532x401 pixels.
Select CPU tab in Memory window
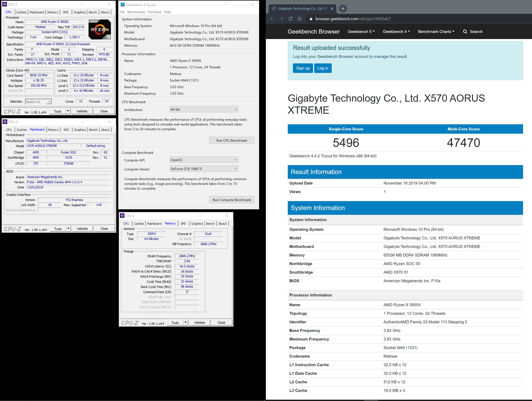(x=126, y=224)
